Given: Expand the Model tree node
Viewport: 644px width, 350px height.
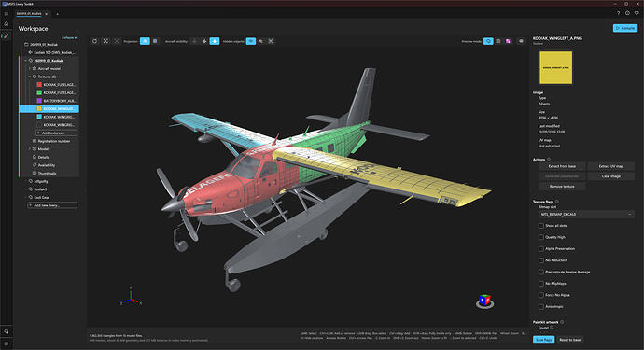Looking at the screenshot, I should (x=30, y=149).
